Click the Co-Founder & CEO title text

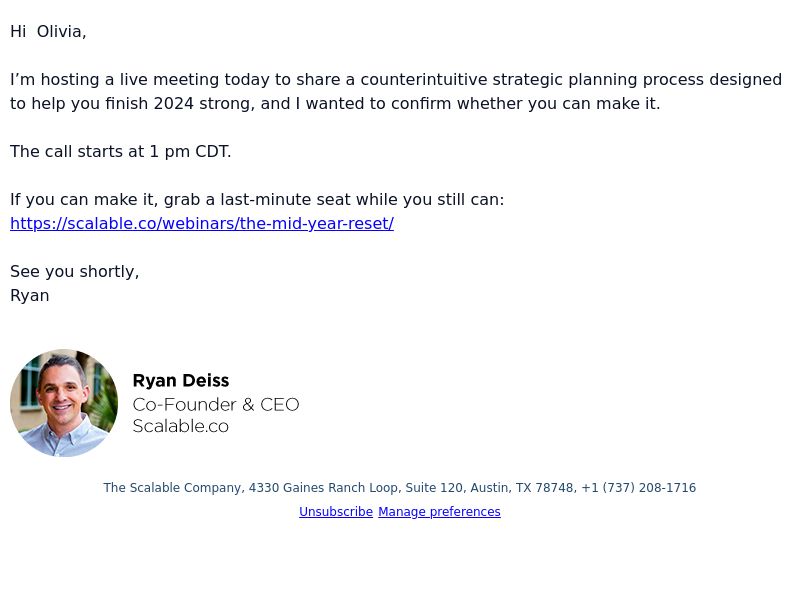[216, 405]
